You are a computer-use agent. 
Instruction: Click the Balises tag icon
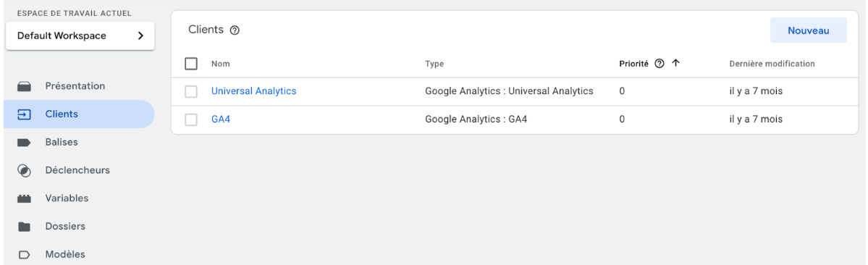click(x=25, y=143)
